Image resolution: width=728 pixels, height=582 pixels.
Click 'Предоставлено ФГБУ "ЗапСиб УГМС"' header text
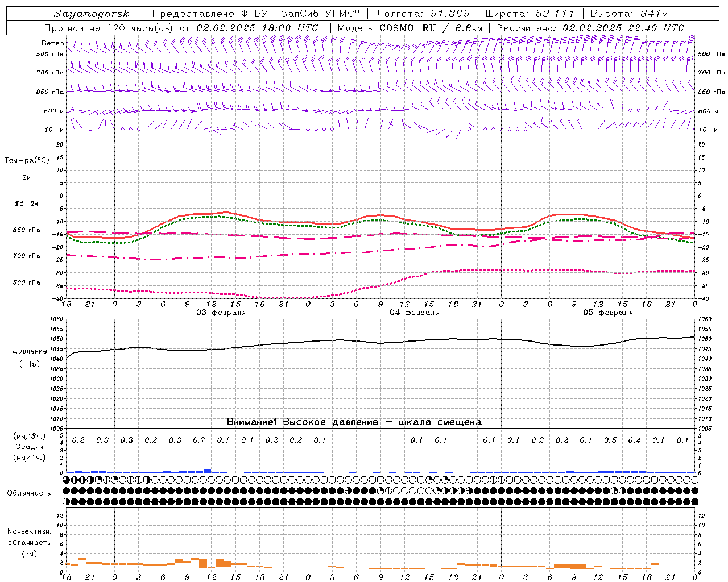pos(257,14)
